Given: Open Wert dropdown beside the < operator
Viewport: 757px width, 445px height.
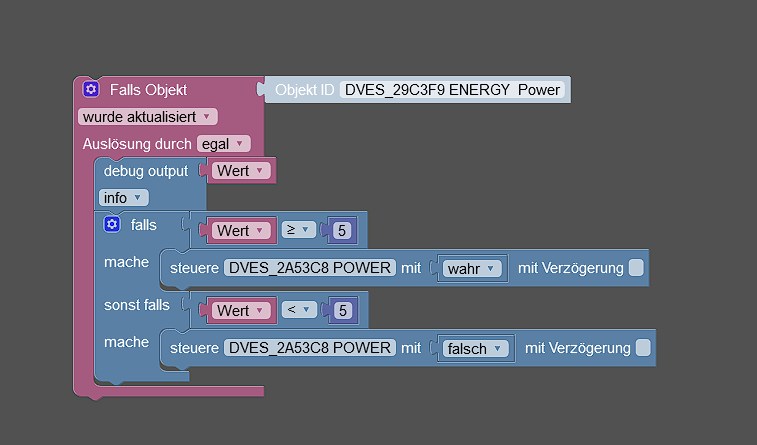Looking at the screenshot, I should click(241, 310).
